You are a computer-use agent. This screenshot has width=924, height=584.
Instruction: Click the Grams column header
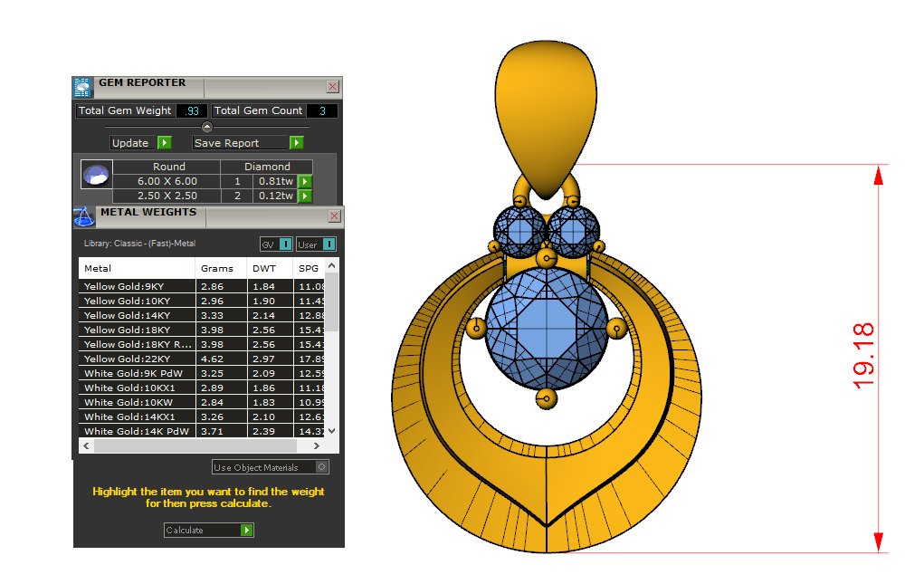point(221,268)
